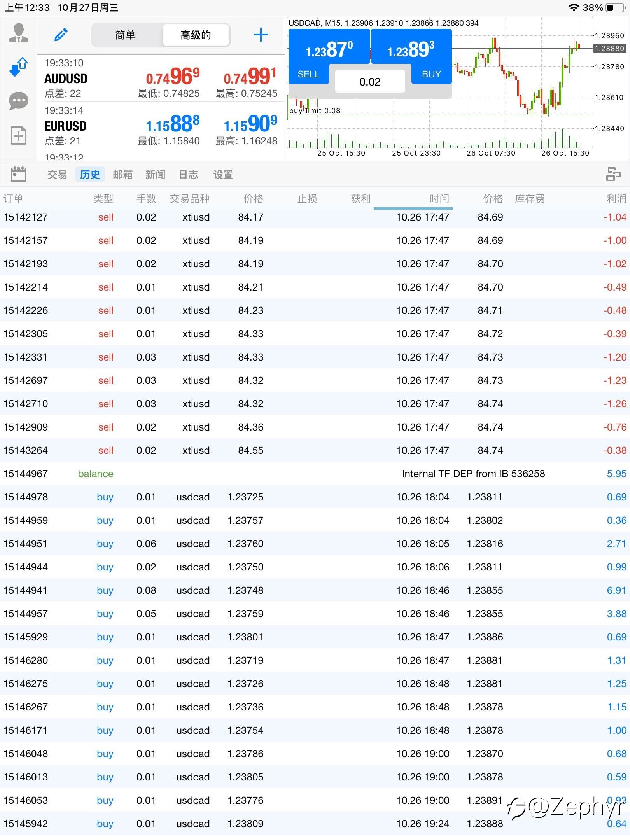Select order 15142226 row
Screen dimensions: 630x840
pos(315,310)
